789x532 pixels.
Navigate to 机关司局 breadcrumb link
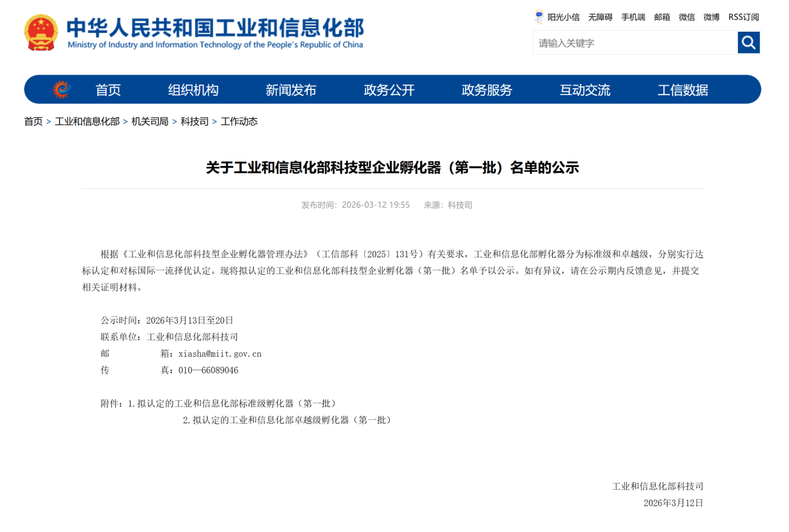coord(150,122)
